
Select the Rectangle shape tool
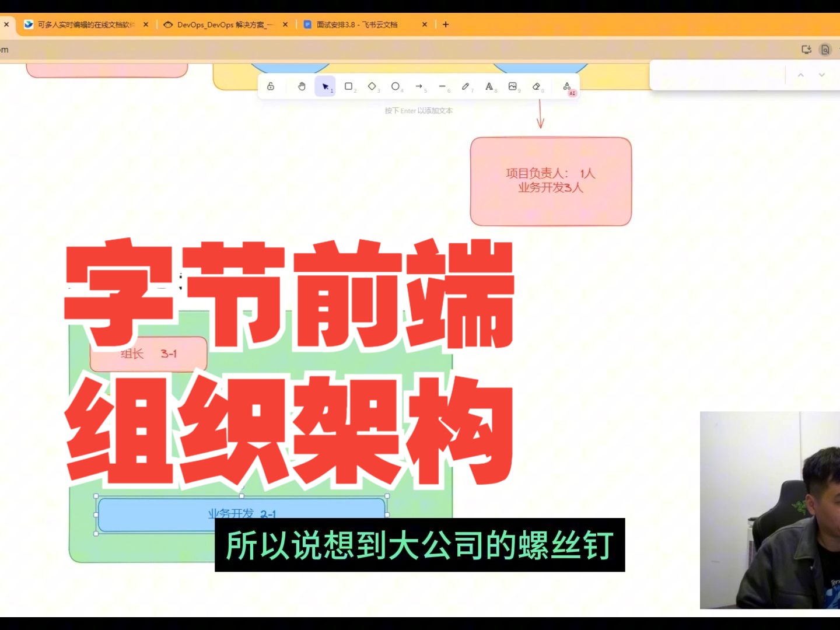[x=349, y=86]
